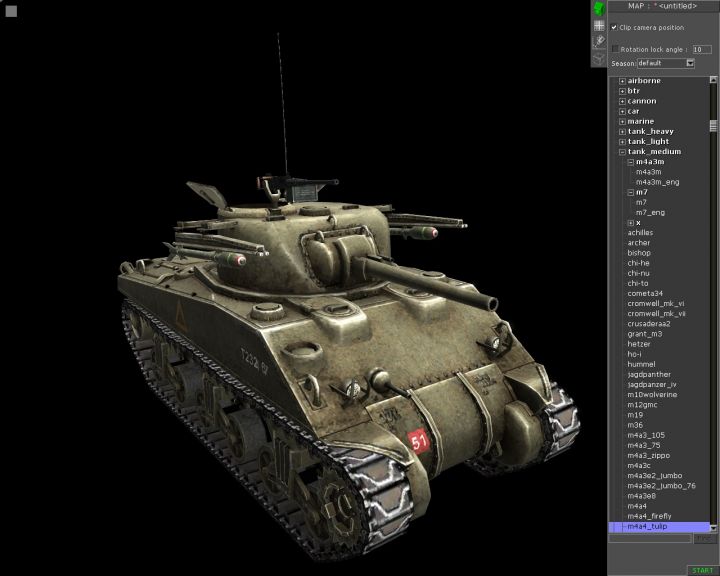Collapse the tank_medium tree node

pyautogui.click(x=622, y=152)
